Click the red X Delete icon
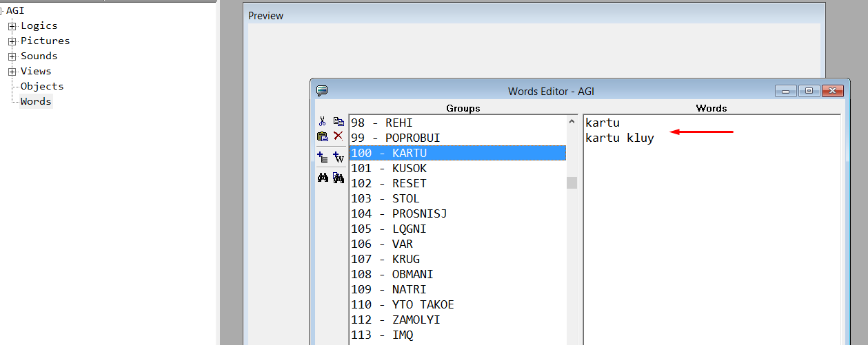The width and height of the screenshot is (868, 345). 338,136
